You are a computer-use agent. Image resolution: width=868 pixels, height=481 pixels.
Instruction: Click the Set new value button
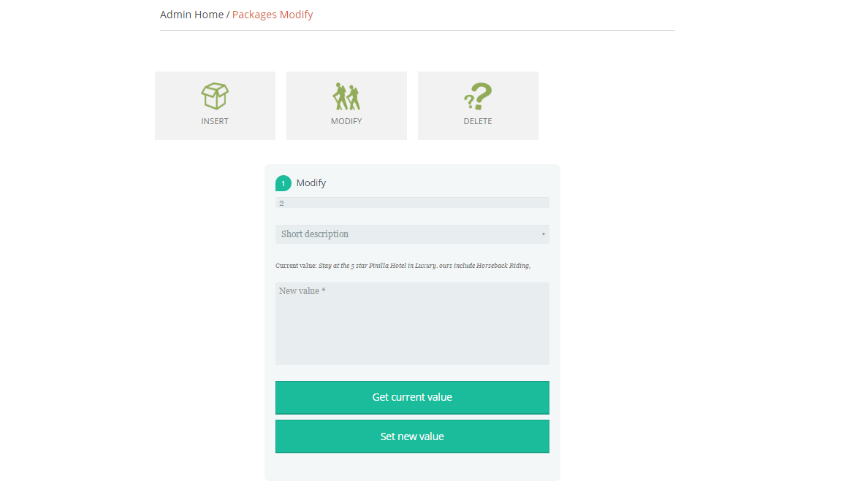tap(412, 436)
